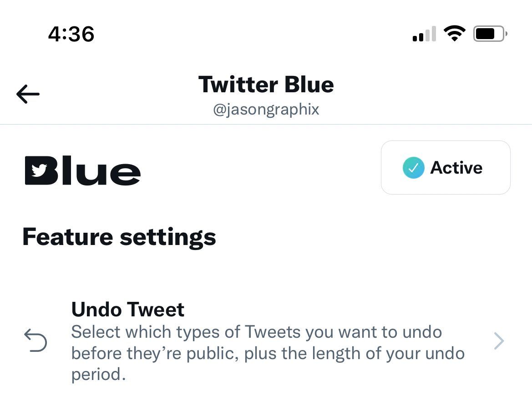This screenshot has width=532, height=405.
Task: Open the Undo Tweet setting title
Action: click(x=128, y=310)
